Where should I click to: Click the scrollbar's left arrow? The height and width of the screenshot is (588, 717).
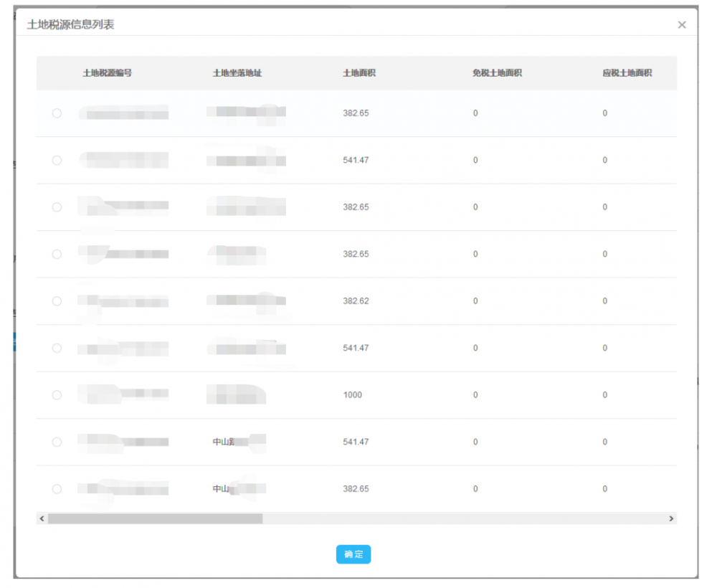(x=42, y=518)
